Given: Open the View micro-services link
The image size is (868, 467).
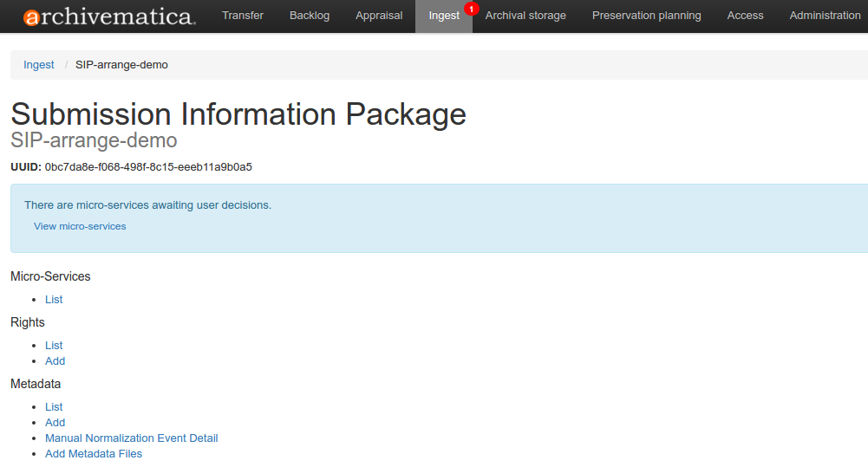Looking at the screenshot, I should (x=80, y=226).
